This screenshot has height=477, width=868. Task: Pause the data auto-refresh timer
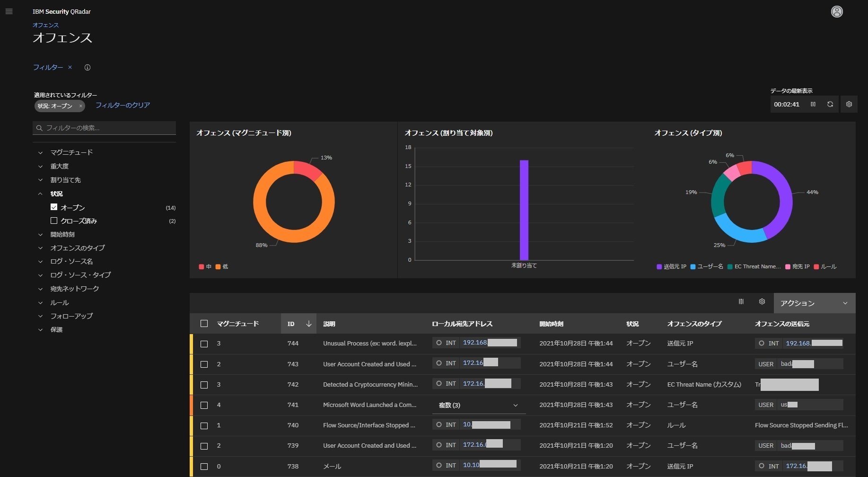tap(813, 104)
